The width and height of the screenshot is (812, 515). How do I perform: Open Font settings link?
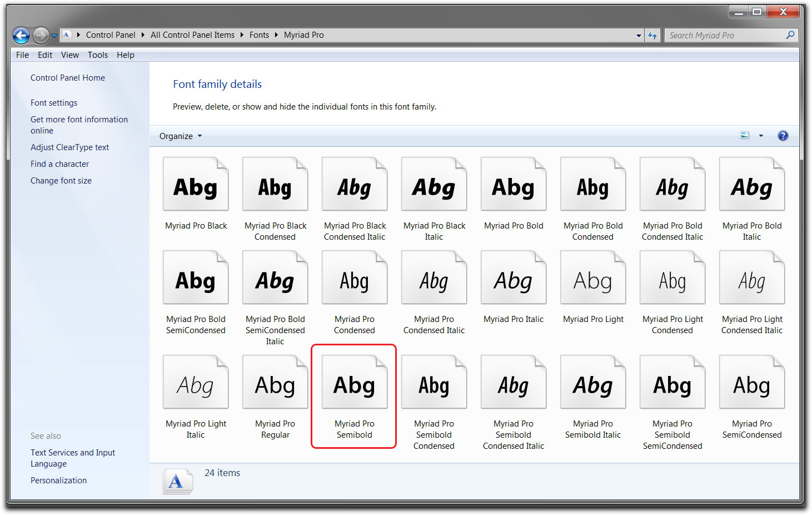click(54, 103)
